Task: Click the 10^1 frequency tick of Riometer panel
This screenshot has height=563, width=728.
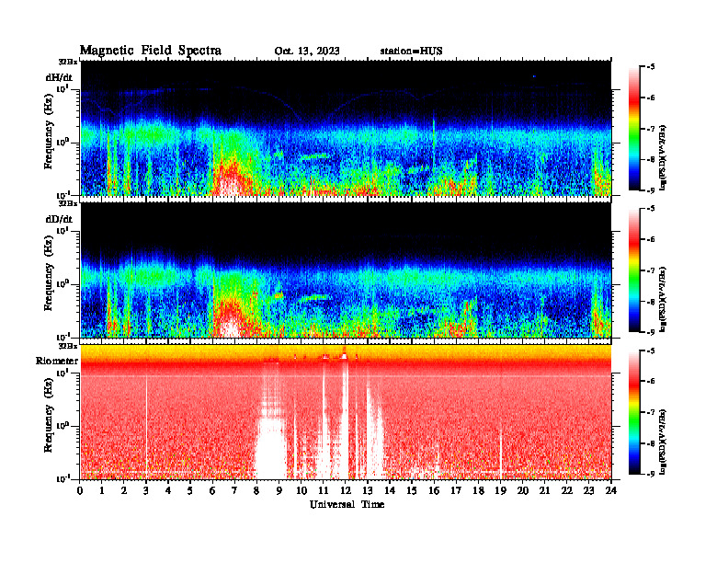Action: point(63,373)
